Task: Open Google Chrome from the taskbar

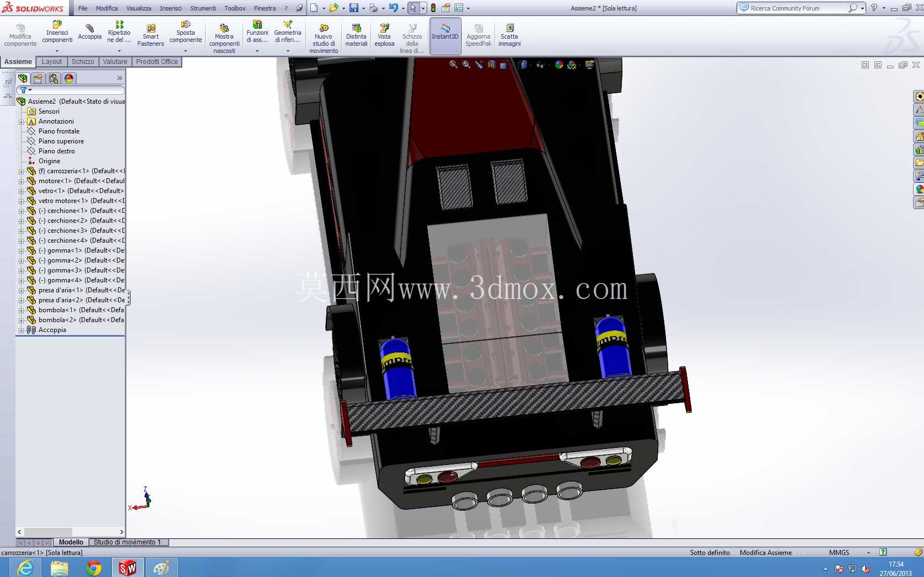Action: click(94, 568)
